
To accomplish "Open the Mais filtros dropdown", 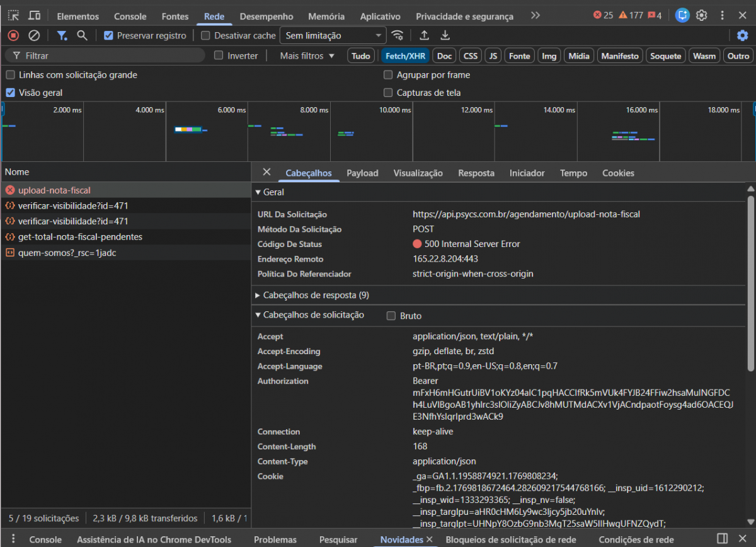I will coord(307,56).
